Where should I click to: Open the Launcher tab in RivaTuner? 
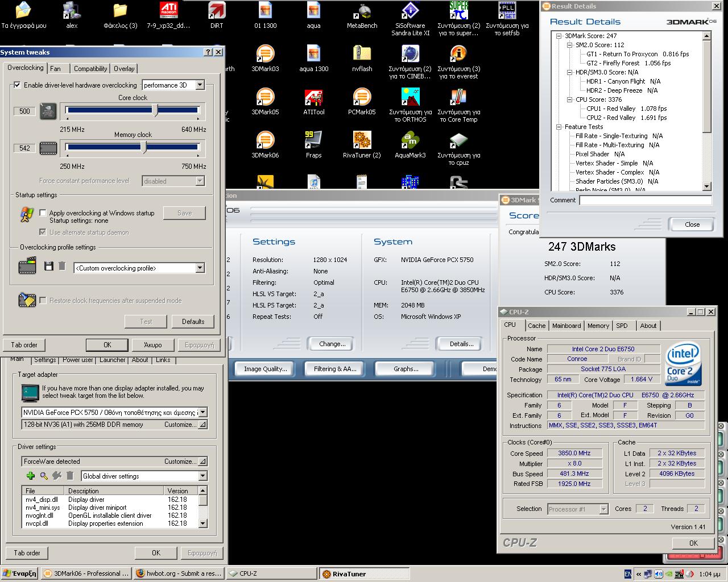(113, 360)
